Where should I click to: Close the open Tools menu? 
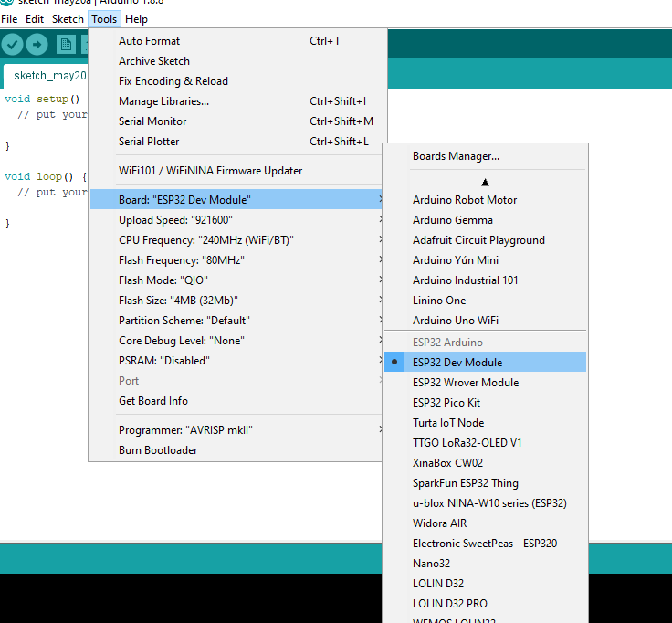coord(104,19)
